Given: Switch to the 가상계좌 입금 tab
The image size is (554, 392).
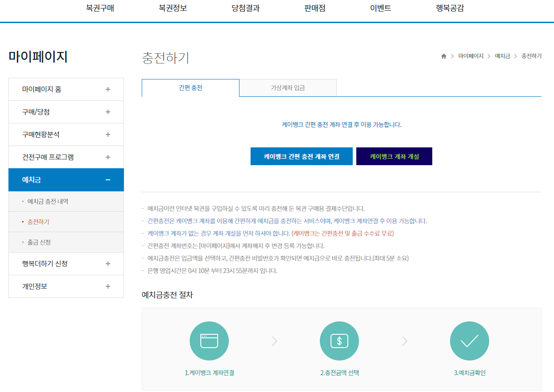Looking at the screenshot, I should (x=288, y=87).
